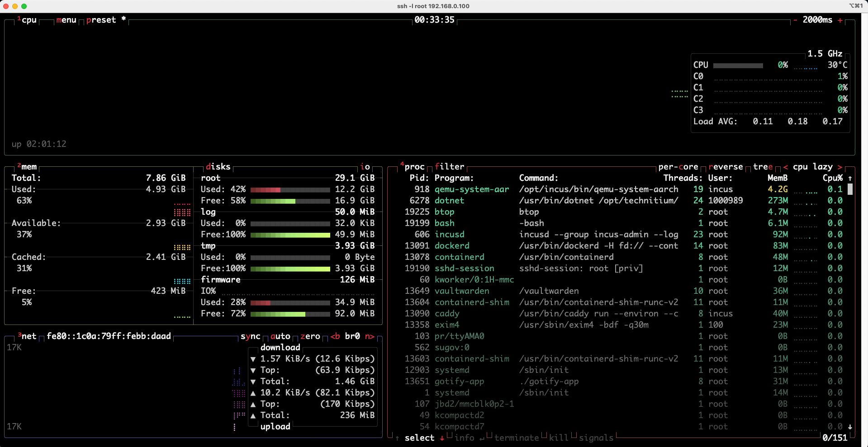The height and width of the screenshot is (447, 868).
Task: Switch to next network interface arrow
Action: [x=370, y=336]
